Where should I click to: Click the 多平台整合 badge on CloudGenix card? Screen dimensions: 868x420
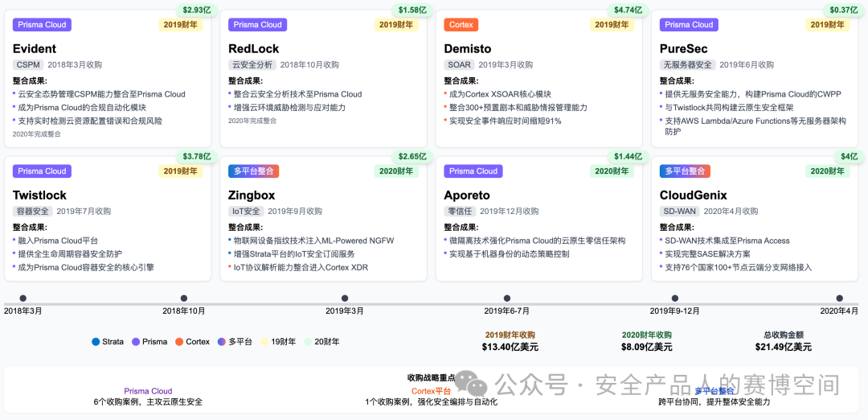(686, 171)
